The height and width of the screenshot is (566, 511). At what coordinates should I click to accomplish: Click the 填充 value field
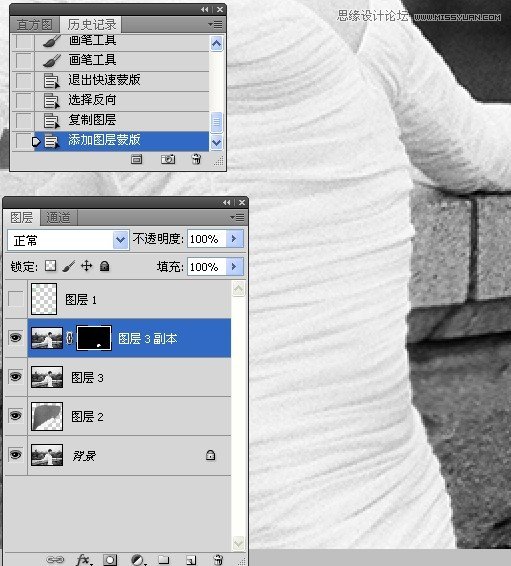tap(207, 267)
